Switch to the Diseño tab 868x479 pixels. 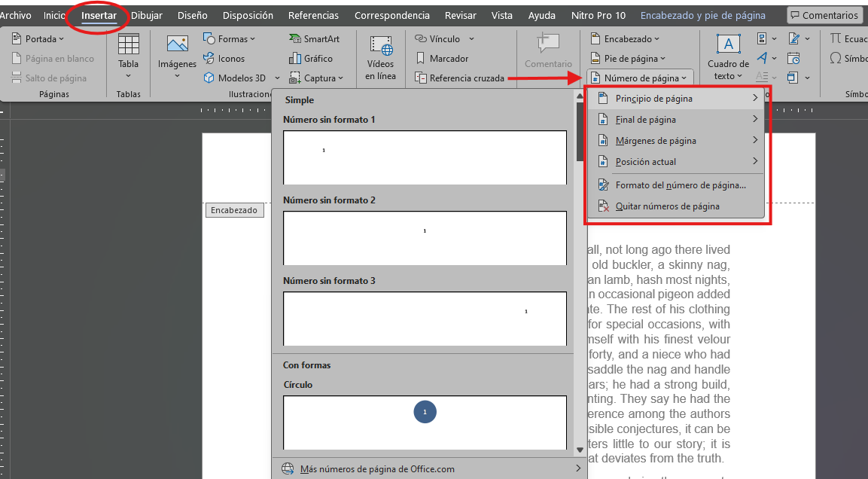(193, 16)
